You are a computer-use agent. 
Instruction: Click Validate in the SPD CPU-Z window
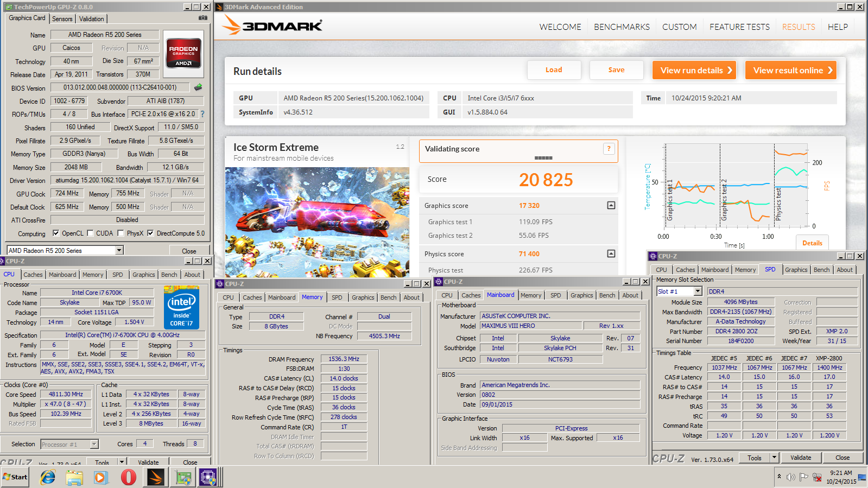[x=801, y=458]
